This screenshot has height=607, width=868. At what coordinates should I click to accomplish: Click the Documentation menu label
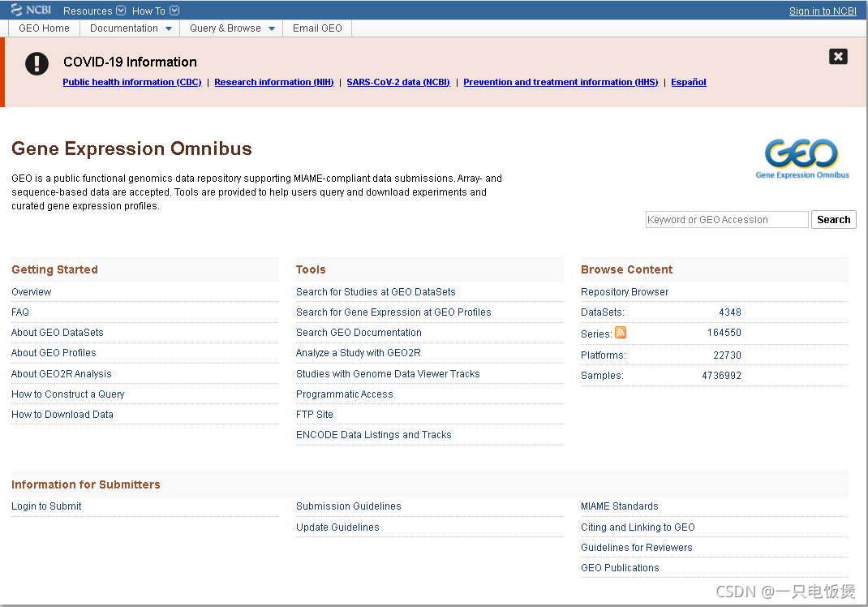click(124, 28)
